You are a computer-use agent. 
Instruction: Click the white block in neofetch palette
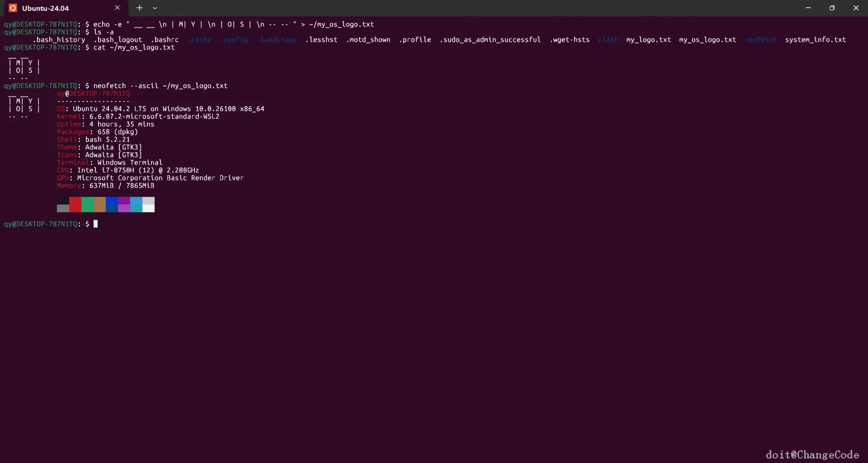148,205
